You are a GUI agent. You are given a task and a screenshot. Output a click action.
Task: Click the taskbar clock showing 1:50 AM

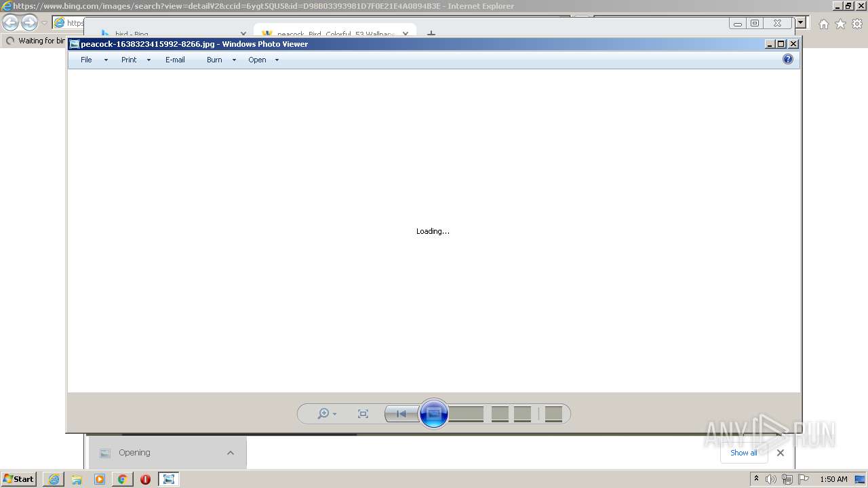tap(833, 479)
